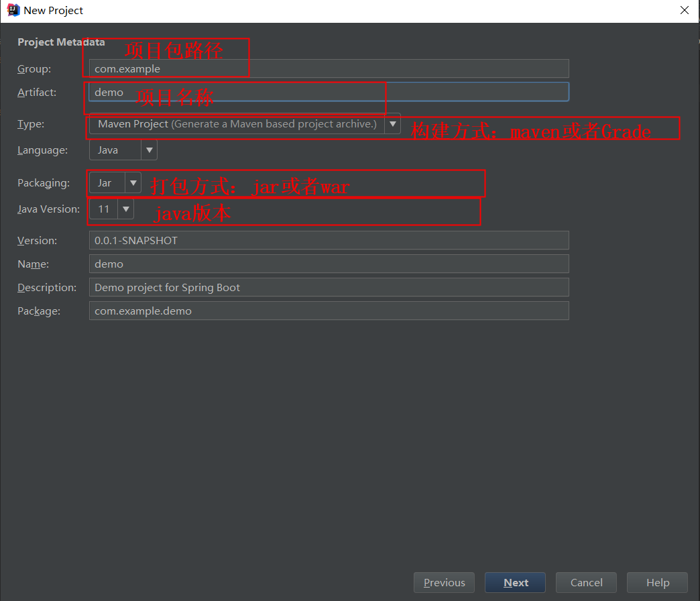Open the Java Version dropdown arrow
Screen dimensions: 700x601
126,209
